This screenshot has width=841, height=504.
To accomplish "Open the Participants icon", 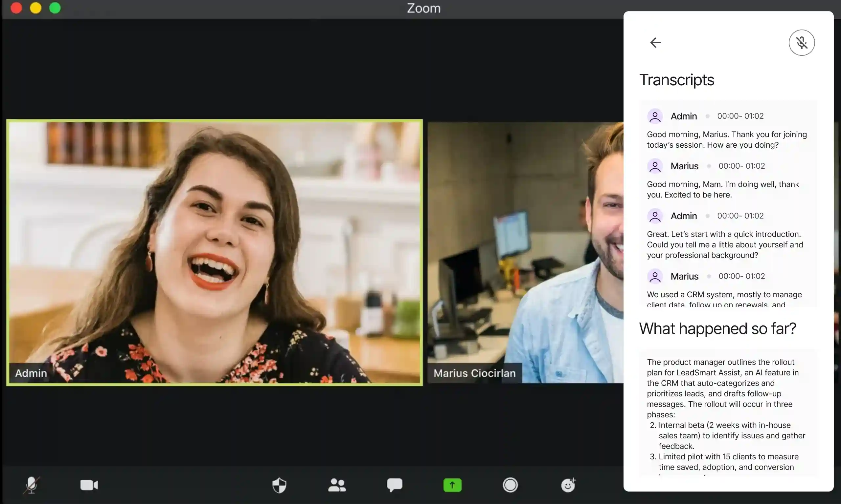I will click(x=337, y=485).
